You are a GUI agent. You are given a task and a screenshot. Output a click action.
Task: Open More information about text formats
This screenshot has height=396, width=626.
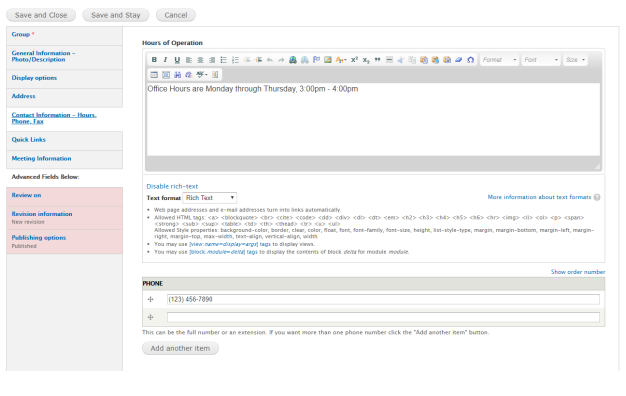click(x=539, y=197)
